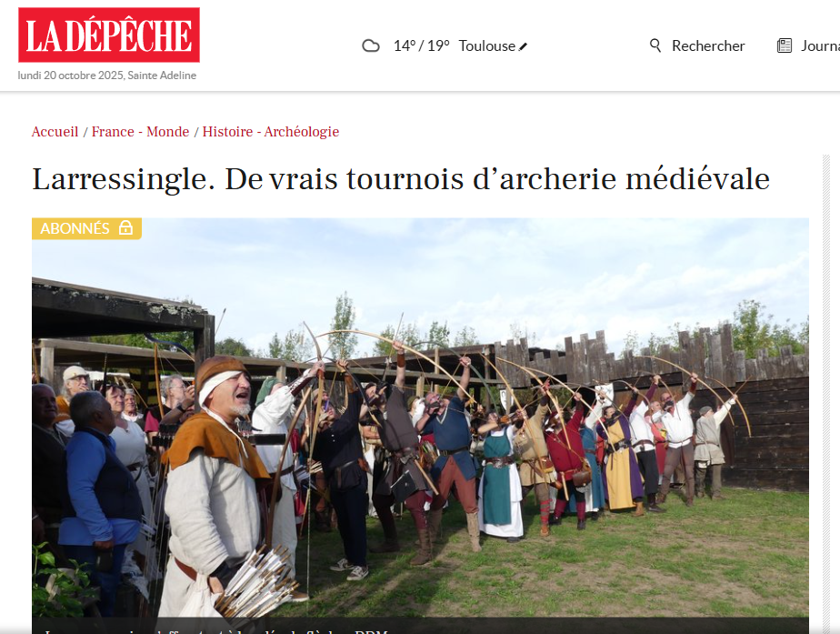The height and width of the screenshot is (634, 840).
Task: Open the Journal menu item
Action: click(x=820, y=46)
